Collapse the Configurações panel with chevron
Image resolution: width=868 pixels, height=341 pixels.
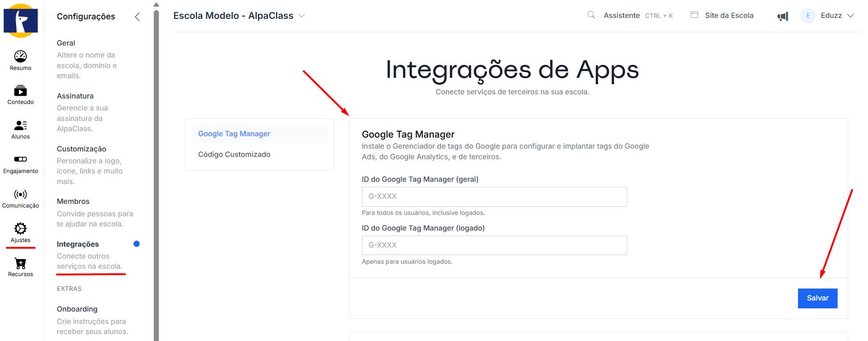click(x=137, y=17)
